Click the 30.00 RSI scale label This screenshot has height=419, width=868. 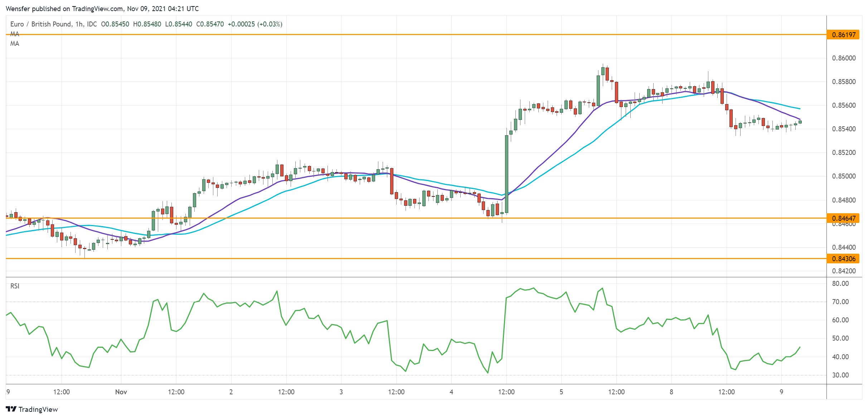[840, 375]
